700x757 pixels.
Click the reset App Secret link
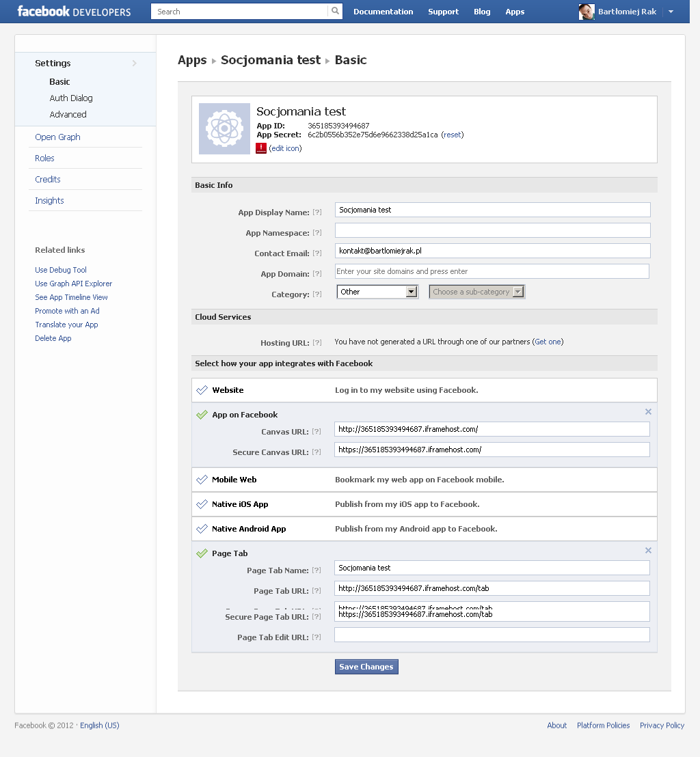point(452,135)
